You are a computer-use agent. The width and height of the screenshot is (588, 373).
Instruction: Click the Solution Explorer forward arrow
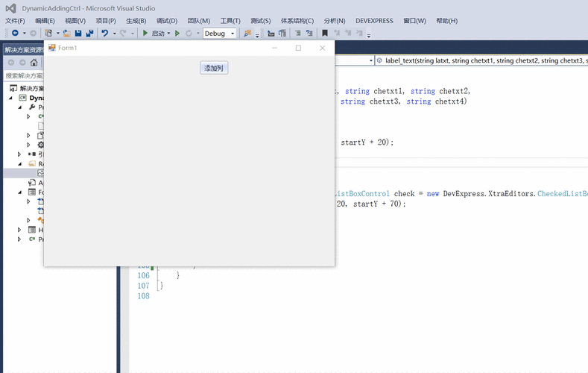(x=22, y=63)
